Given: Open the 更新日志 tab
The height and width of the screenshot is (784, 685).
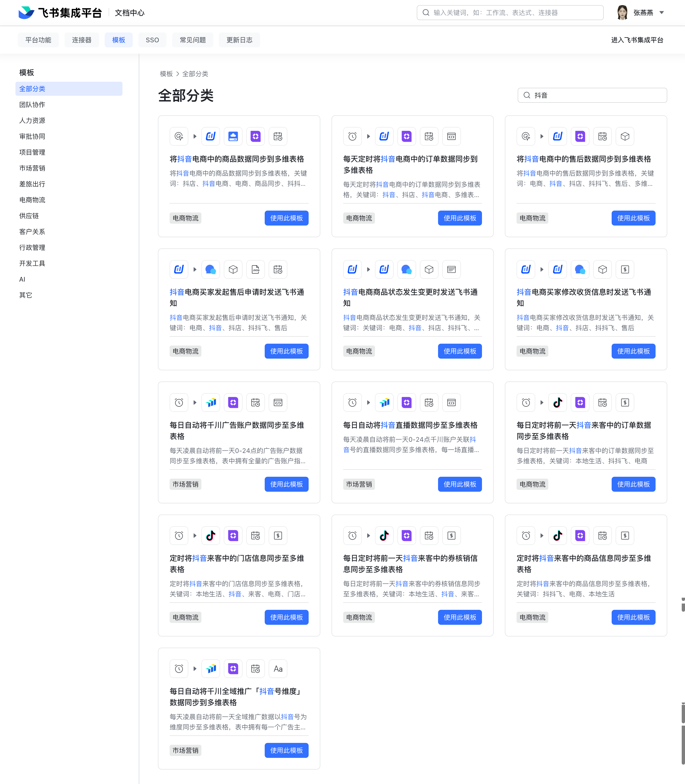Looking at the screenshot, I should 239,40.
